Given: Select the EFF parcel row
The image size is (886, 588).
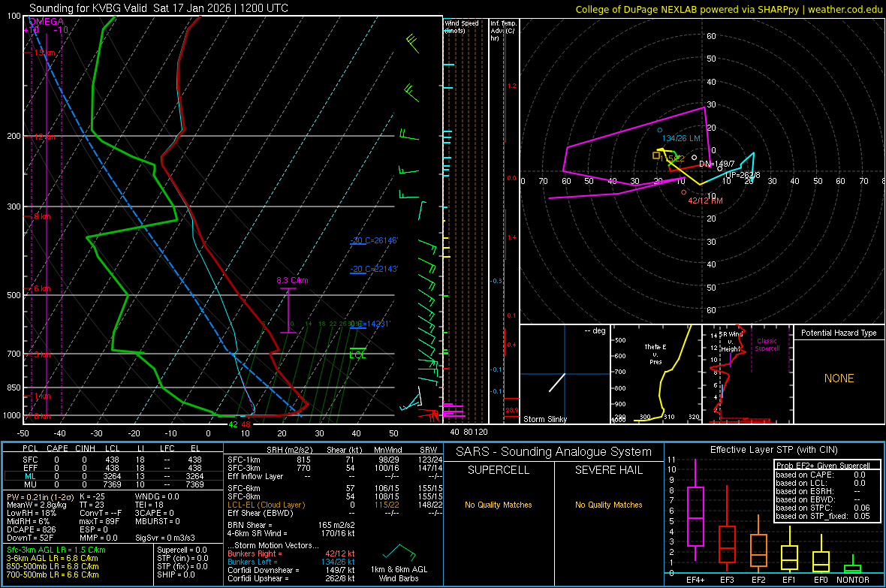Looking at the screenshot, I should (x=112, y=468).
